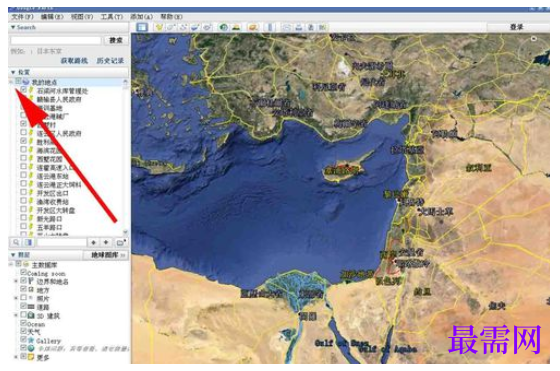Viewport: 560px width, 371px height.
Task: Uncheck the 天气 layer checkbox
Action: (24, 331)
